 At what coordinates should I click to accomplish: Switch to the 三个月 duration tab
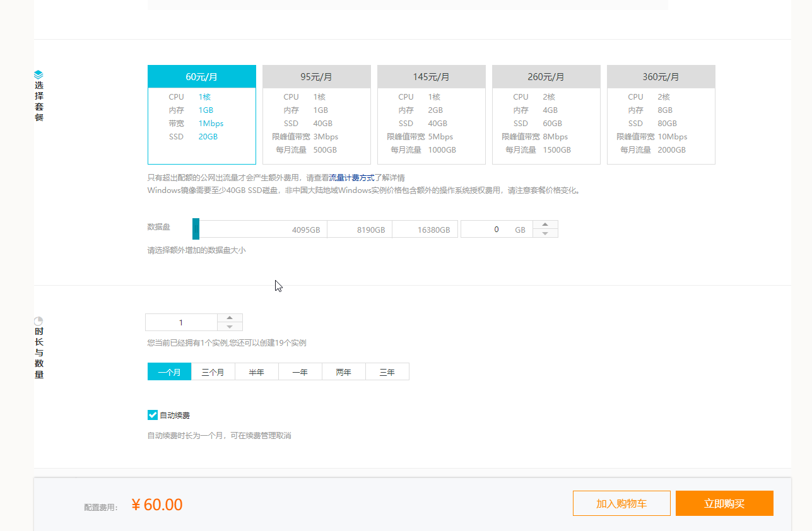(x=213, y=371)
